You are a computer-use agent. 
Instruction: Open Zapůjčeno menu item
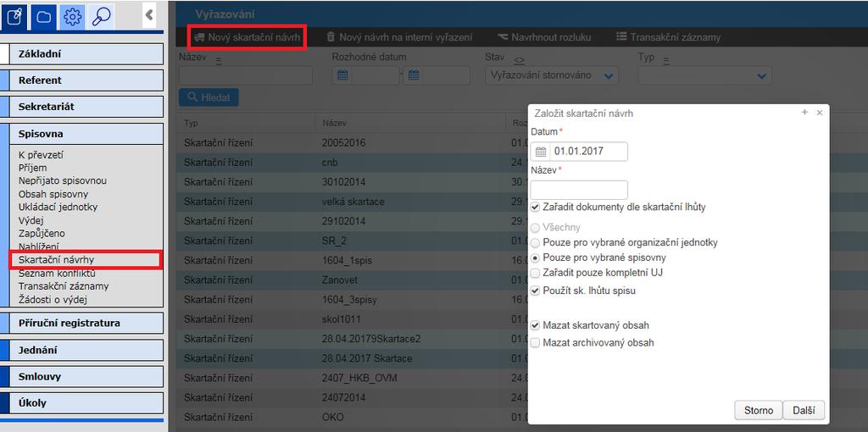[x=42, y=234]
